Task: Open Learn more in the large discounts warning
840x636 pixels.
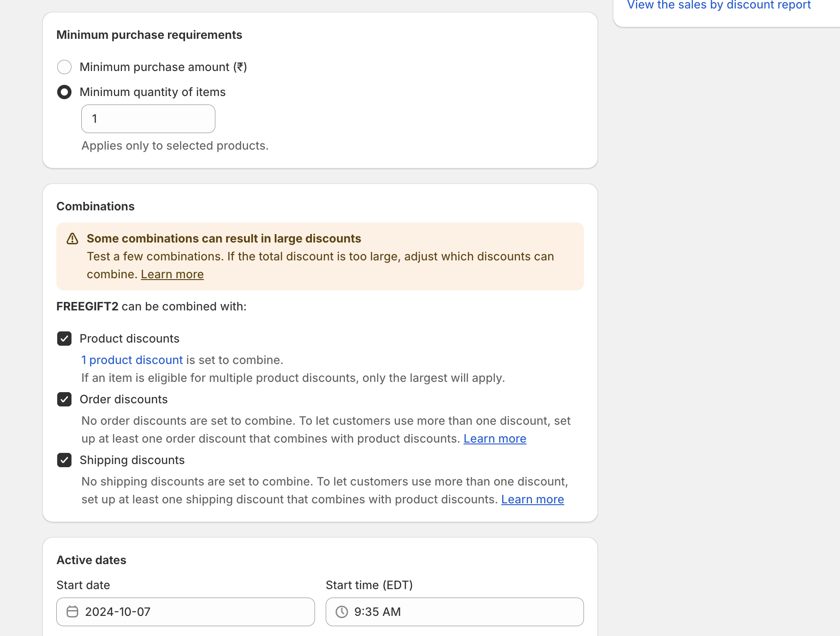Action: tap(172, 274)
